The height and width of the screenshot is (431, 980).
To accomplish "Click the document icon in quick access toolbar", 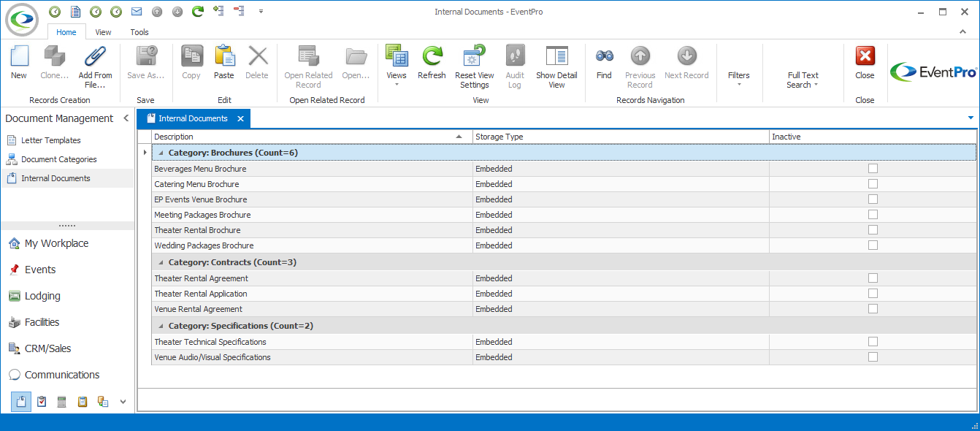I will [75, 12].
